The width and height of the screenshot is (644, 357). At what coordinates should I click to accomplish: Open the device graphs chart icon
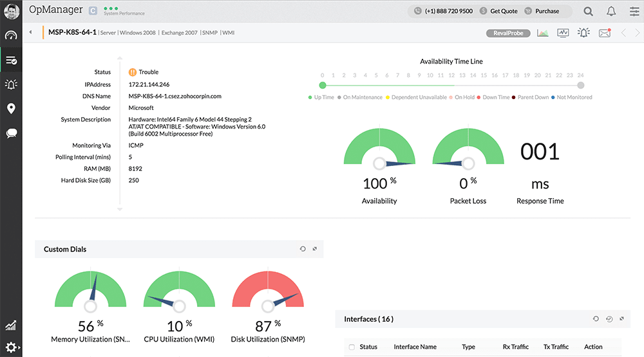click(x=542, y=33)
